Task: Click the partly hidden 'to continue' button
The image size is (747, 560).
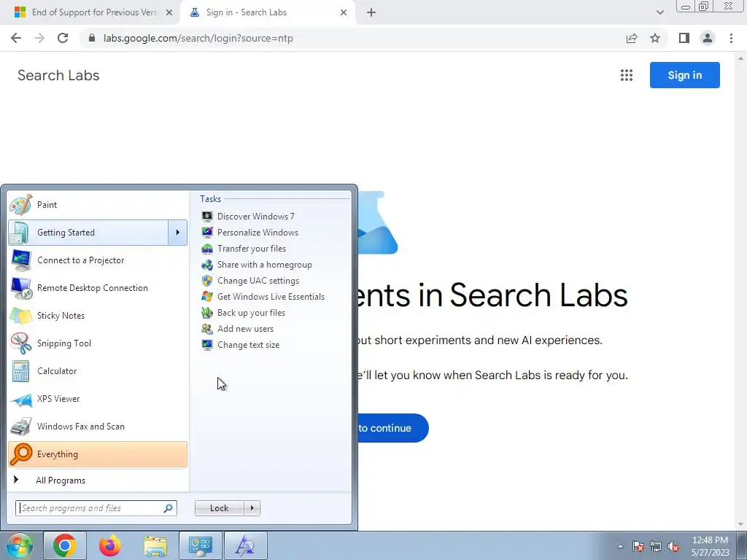Action: point(392,428)
